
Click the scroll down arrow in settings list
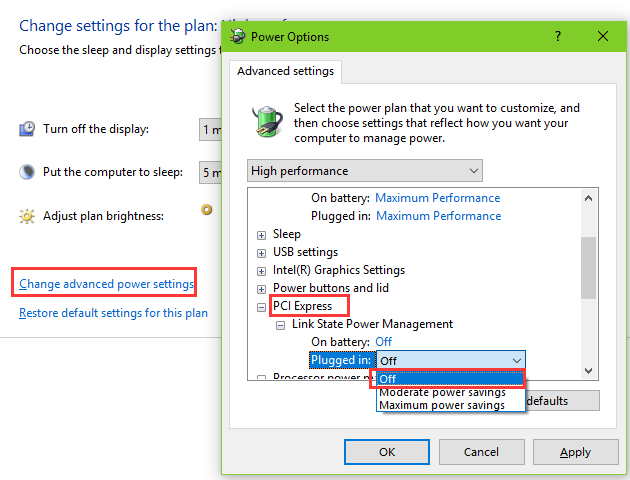click(x=588, y=370)
